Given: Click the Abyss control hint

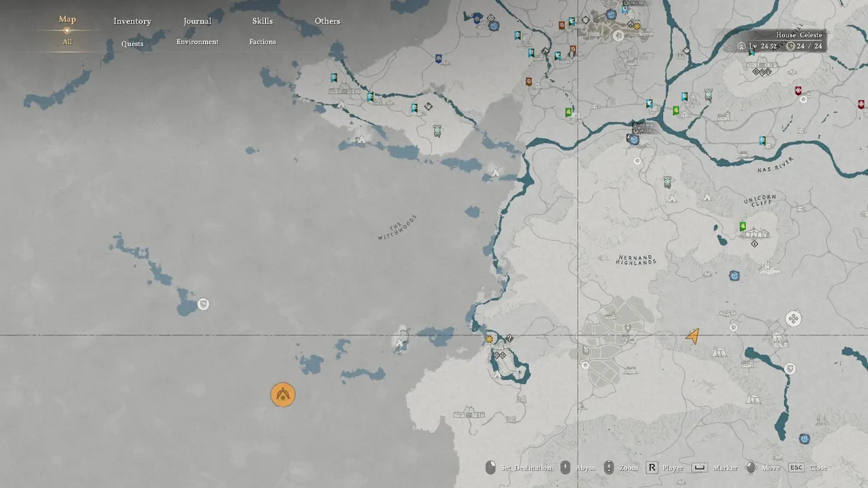Looking at the screenshot, I should click(585, 468).
